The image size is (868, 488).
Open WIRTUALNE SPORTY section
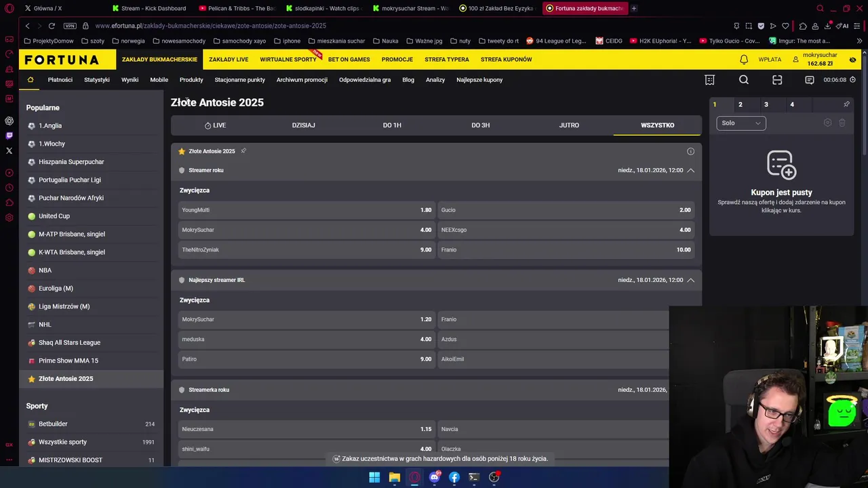point(288,60)
